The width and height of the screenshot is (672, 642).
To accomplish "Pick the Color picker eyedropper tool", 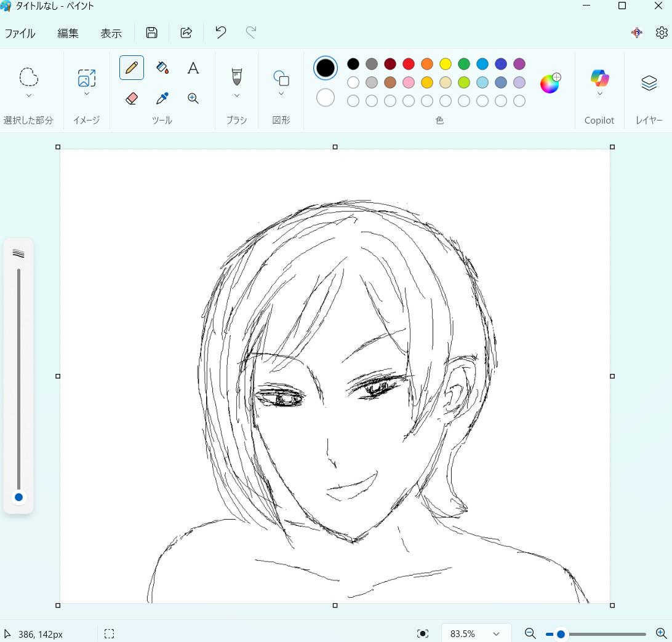I will tap(162, 98).
